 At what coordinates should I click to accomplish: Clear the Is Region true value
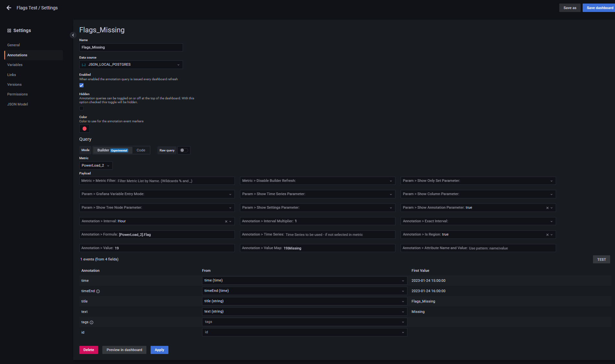point(547,235)
